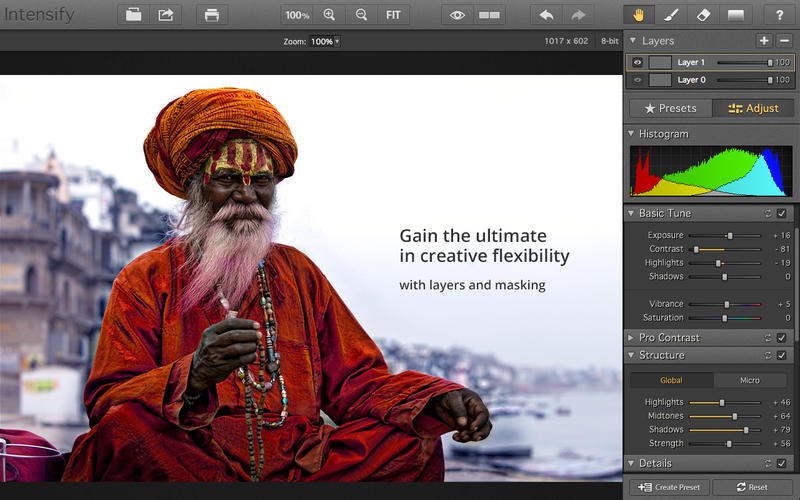This screenshot has width=800, height=500.
Task: Click the export share icon
Action: (x=166, y=15)
